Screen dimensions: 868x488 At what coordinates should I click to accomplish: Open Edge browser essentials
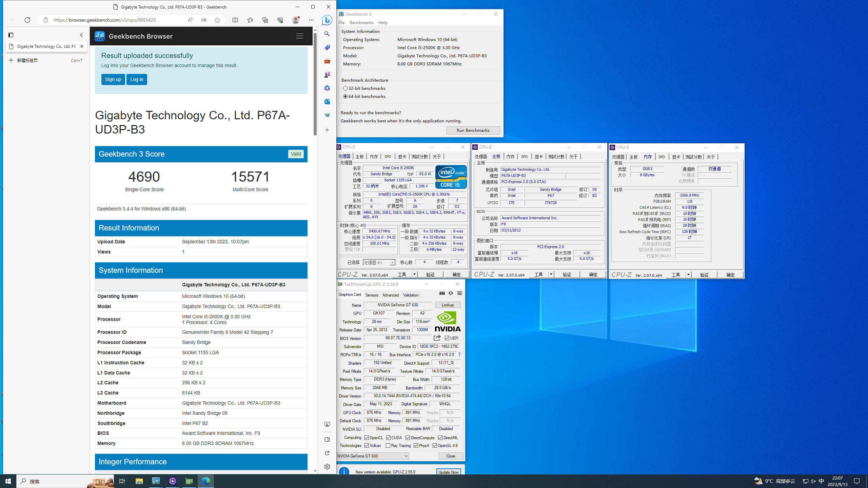click(280, 20)
